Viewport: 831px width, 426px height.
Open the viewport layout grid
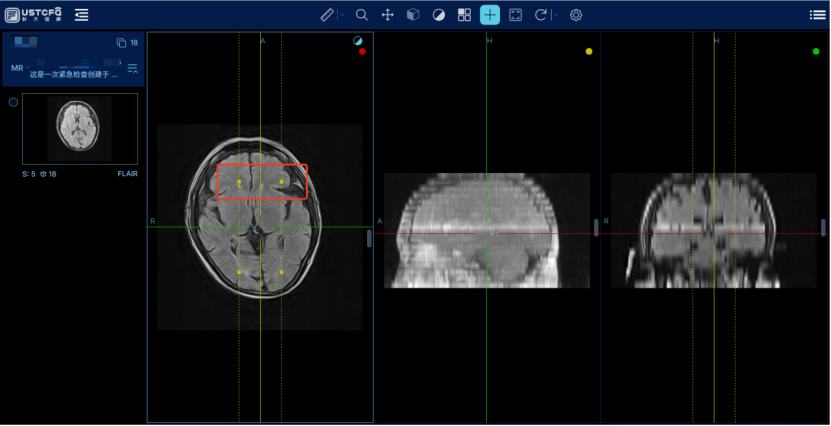464,15
